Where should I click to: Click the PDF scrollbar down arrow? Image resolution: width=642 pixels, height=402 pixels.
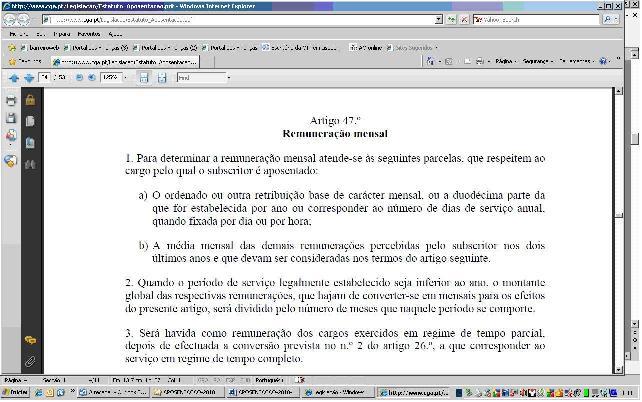click(619, 370)
